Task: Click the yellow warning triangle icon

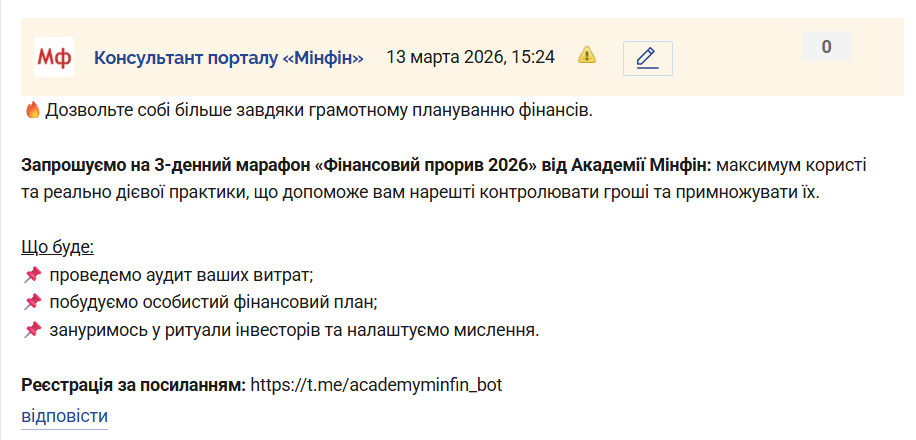Action: click(x=587, y=55)
